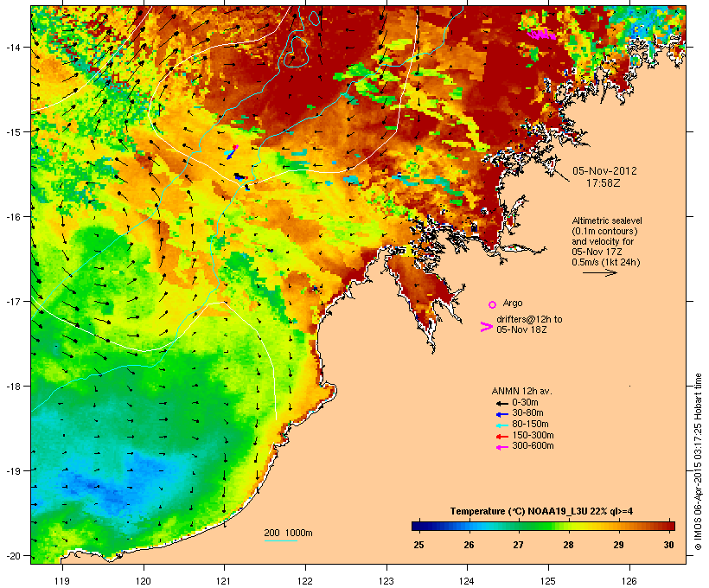
Task: Click the '30-80m' depth label
Action: click(x=527, y=413)
